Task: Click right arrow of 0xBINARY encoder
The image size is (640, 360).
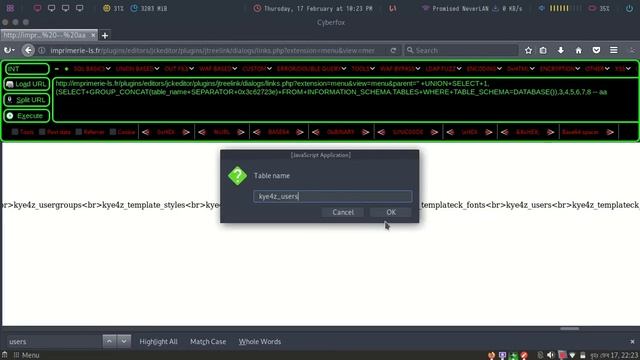Action: (365, 132)
